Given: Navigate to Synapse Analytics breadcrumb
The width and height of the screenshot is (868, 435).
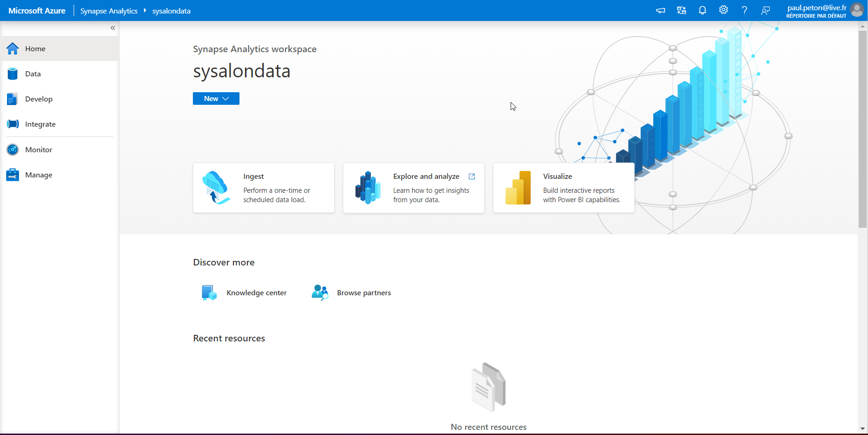Looking at the screenshot, I should 109,10.
